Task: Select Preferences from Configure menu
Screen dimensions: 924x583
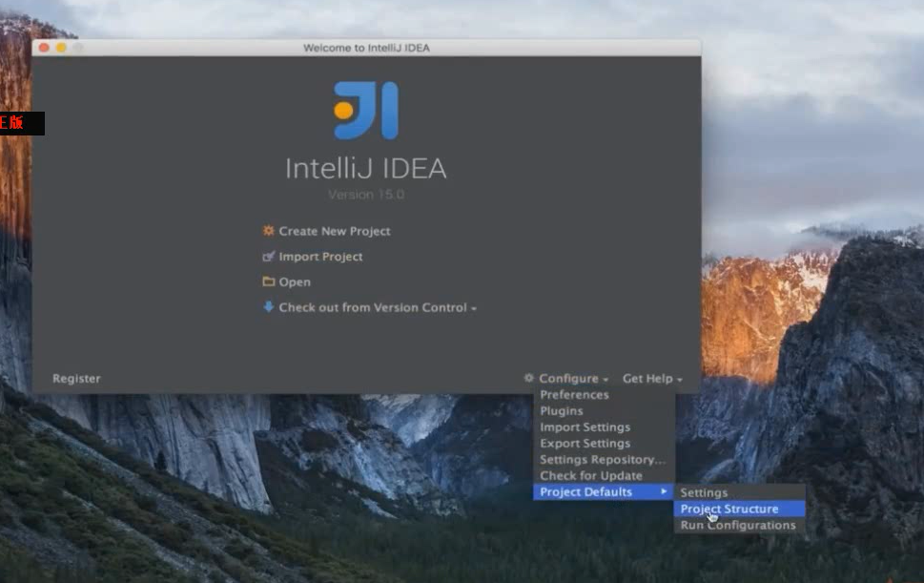Action: 604,394
